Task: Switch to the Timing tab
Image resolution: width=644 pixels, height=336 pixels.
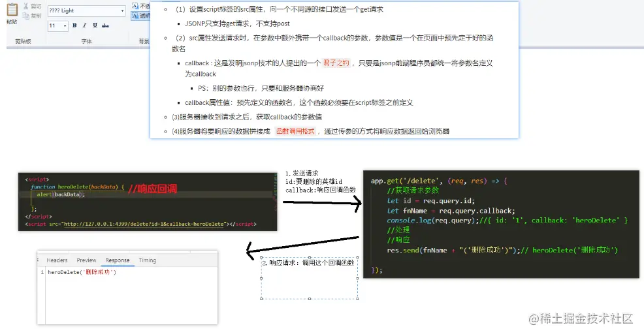Action: pos(148,260)
